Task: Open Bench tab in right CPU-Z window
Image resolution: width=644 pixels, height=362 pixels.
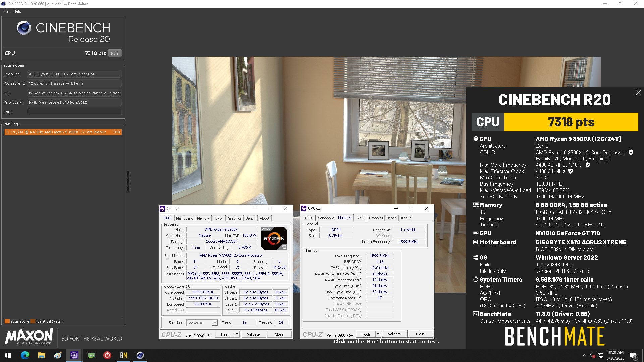Action: pyautogui.click(x=392, y=218)
